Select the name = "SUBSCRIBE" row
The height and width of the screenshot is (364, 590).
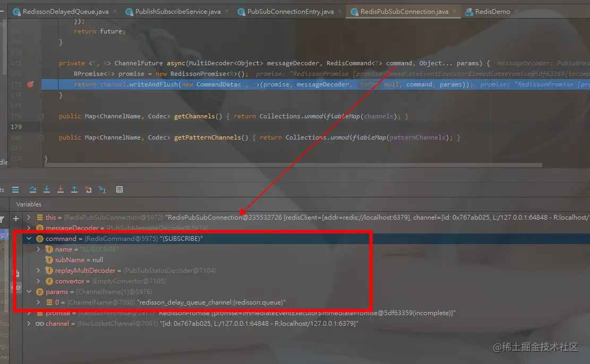[306, 249]
